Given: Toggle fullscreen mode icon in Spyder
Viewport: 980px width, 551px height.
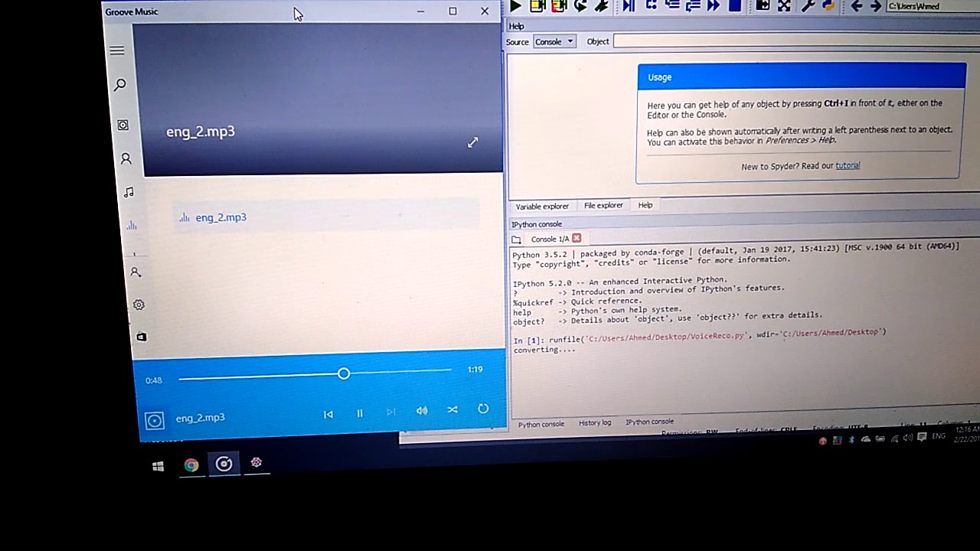Looking at the screenshot, I should coord(784,6).
